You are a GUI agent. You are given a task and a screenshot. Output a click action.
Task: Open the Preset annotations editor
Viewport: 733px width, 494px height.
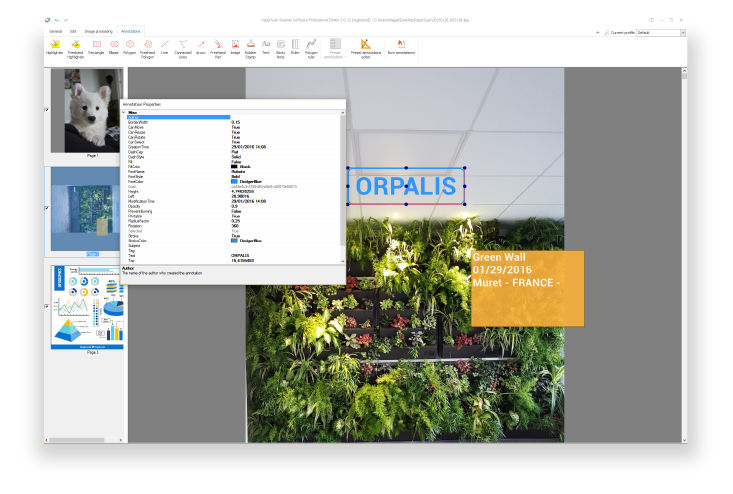[x=365, y=46]
